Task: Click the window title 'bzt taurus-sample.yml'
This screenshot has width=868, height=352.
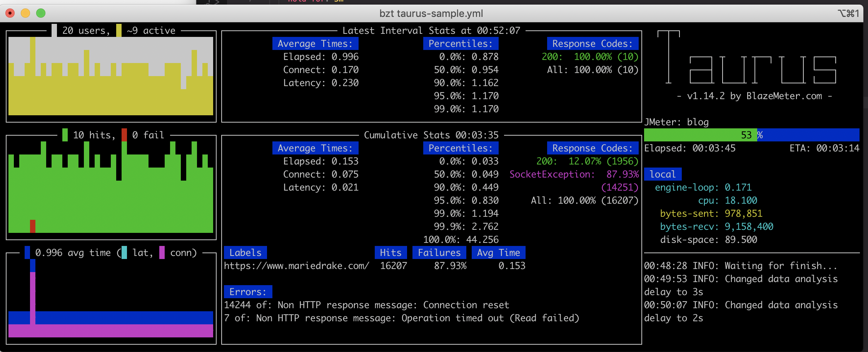Action: pos(431,13)
